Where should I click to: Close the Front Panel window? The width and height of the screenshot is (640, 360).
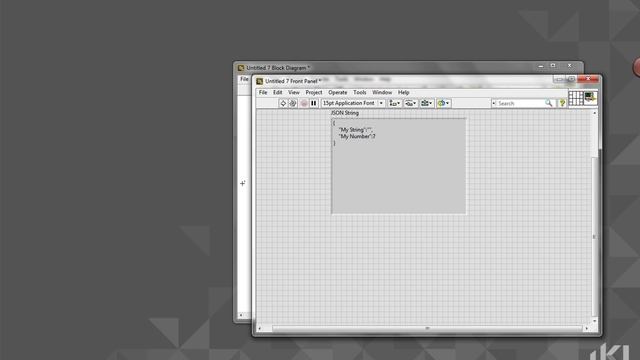[x=588, y=78]
